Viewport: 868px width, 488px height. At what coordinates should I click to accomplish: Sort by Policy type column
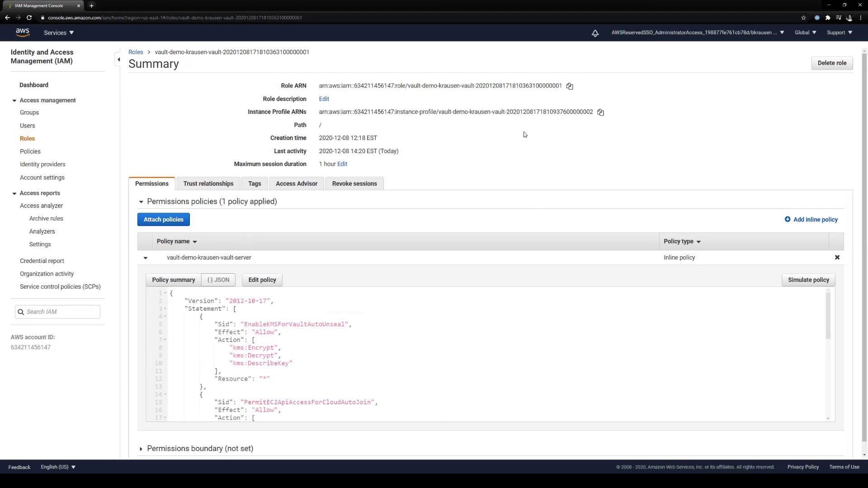click(x=682, y=242)
